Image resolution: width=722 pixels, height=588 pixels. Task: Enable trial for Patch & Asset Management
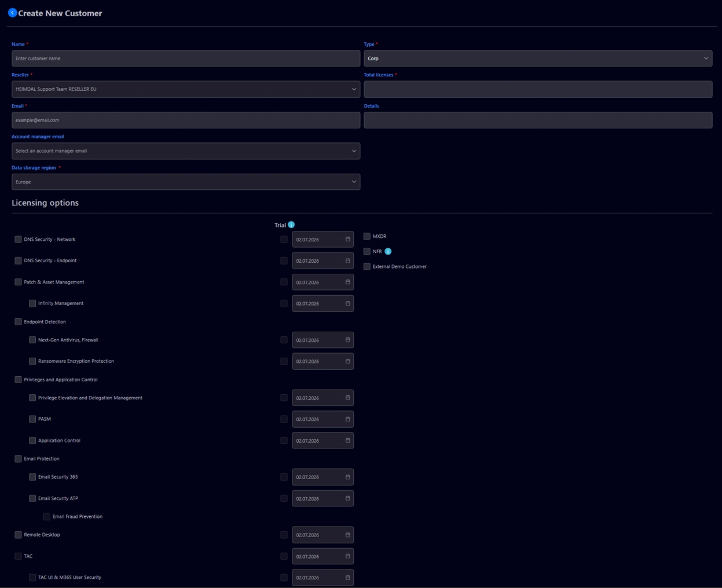(284, 282)
